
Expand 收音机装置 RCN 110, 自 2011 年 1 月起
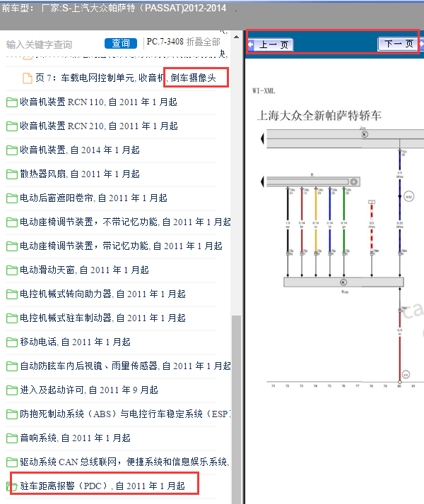98,102
